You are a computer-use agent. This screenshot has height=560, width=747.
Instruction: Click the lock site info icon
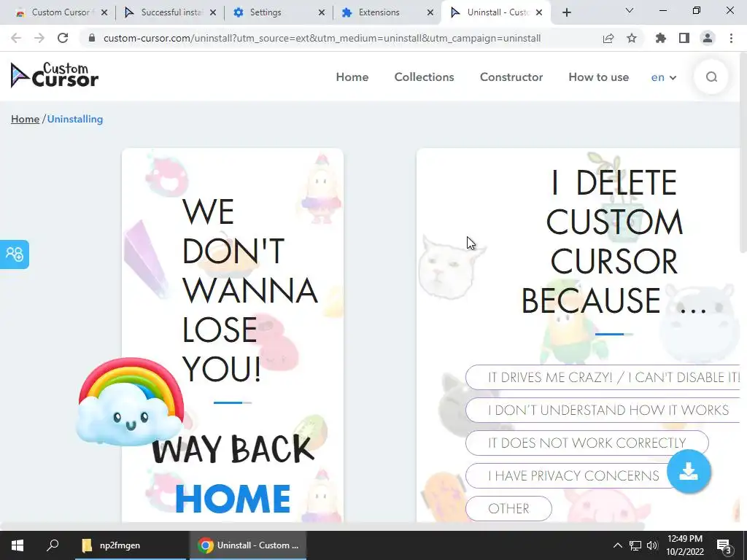93,38
